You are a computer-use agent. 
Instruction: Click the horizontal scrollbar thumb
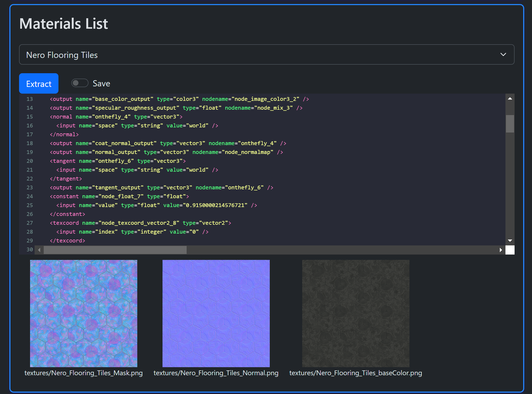[115, 250]
